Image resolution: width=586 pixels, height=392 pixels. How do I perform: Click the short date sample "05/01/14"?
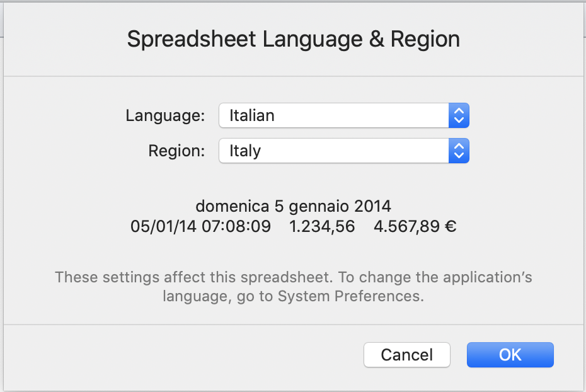[x=164, y=226]
